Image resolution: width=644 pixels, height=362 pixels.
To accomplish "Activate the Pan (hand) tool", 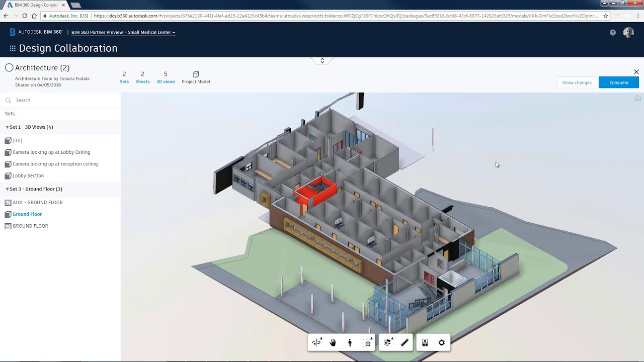I will (x=333, y=342).
